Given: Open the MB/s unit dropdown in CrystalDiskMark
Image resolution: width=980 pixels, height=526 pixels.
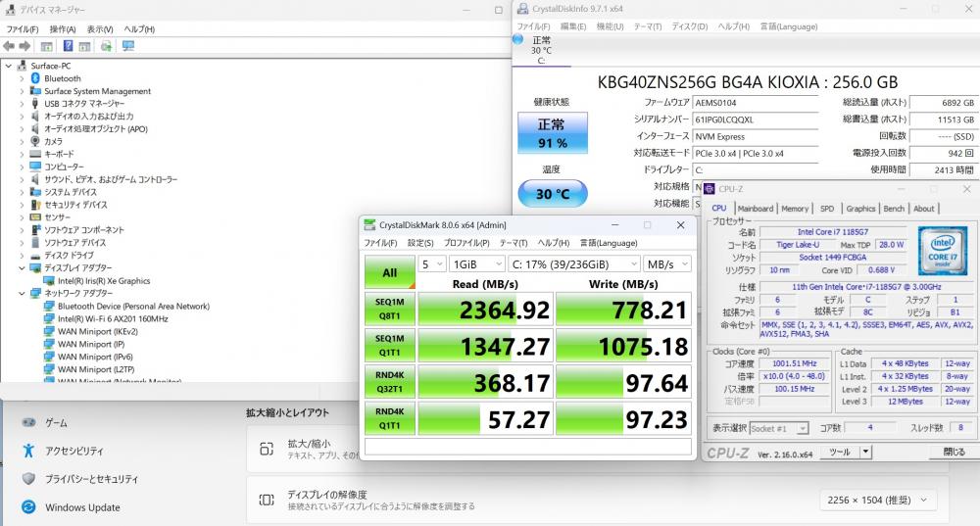Looking at the screenshot, I should [667, 264].
